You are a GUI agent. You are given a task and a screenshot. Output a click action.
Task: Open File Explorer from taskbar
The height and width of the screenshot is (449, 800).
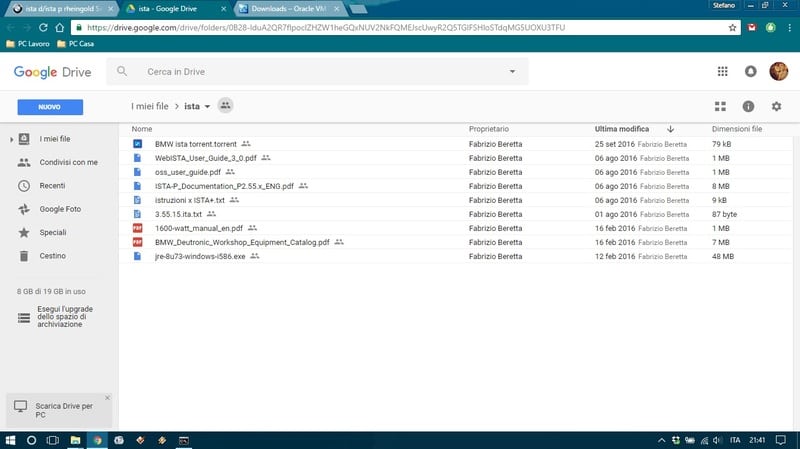[75, 440]
